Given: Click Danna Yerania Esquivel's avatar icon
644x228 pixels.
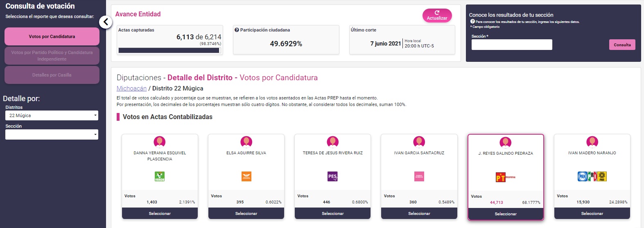Looking at the screenshot, I should coord(160,142).
